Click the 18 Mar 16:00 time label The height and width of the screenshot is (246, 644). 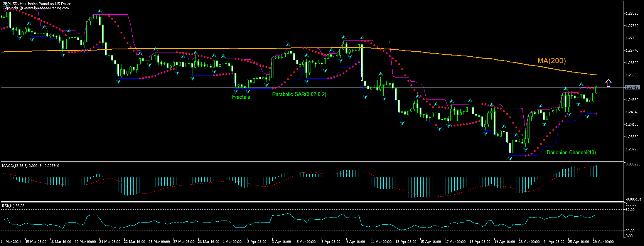click(61, 242)
